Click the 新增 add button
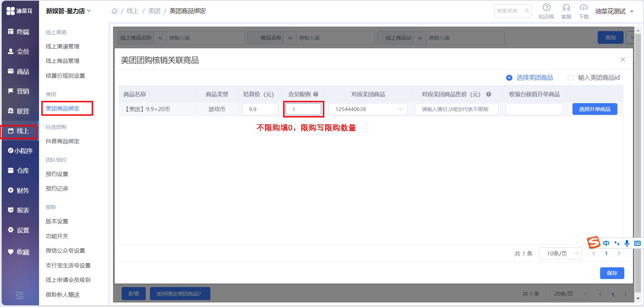 point(133,294)
